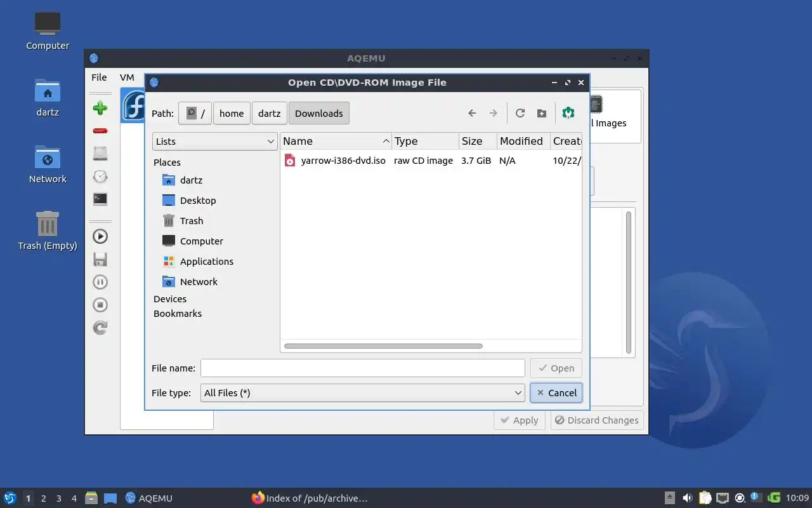
Task: Click the hard disk icon in AQEMU sidebar
Action: coord(100,153)
